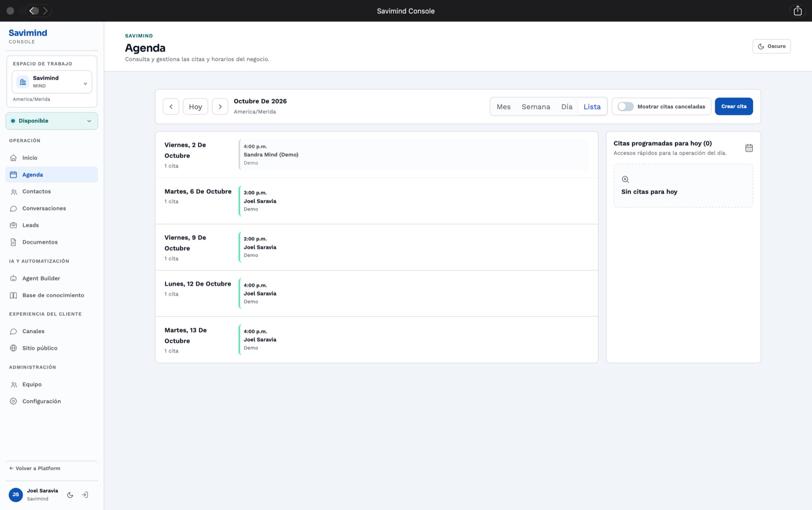The image size is (812, 510).
Task: Click the forward arrow in the title bar
Action: [45, 11]
